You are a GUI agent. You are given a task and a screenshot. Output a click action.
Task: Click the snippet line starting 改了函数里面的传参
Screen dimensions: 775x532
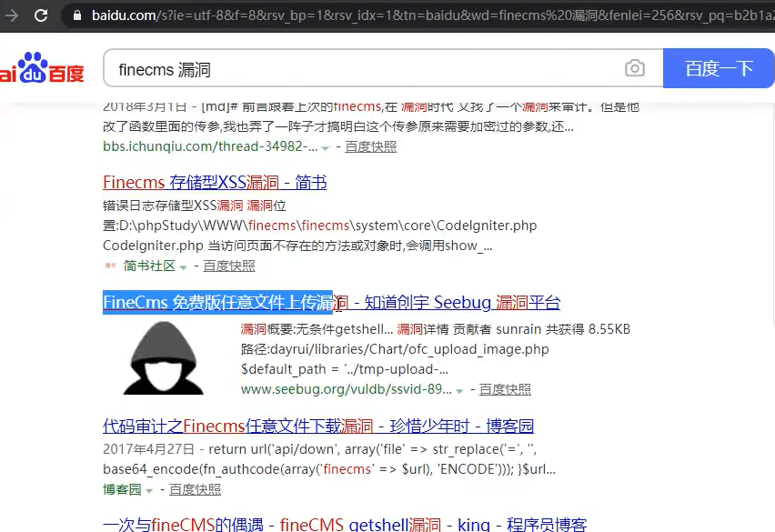[x=338, y=127]
